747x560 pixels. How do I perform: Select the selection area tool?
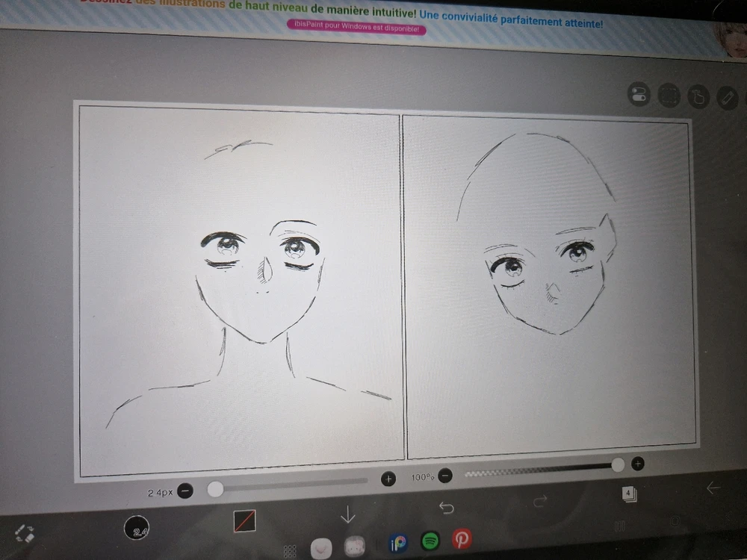pyautogui.click(x=669, y=95)
